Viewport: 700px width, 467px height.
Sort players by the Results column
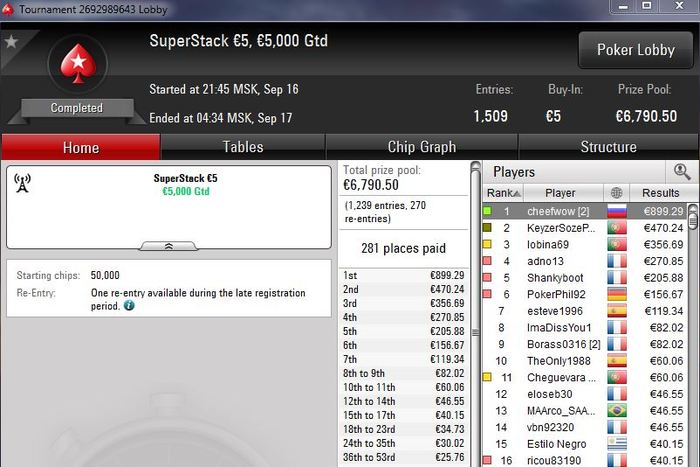pyautogui.click(x=660, y=193)
